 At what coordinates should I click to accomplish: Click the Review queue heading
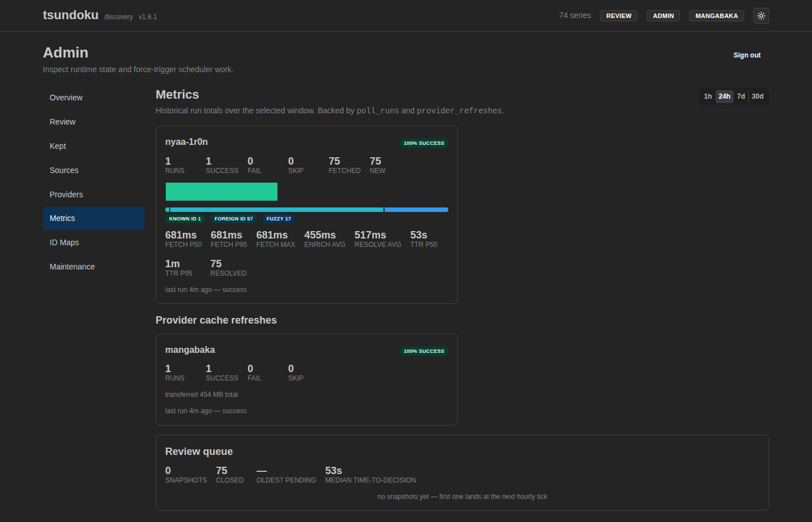click(199, 452)
